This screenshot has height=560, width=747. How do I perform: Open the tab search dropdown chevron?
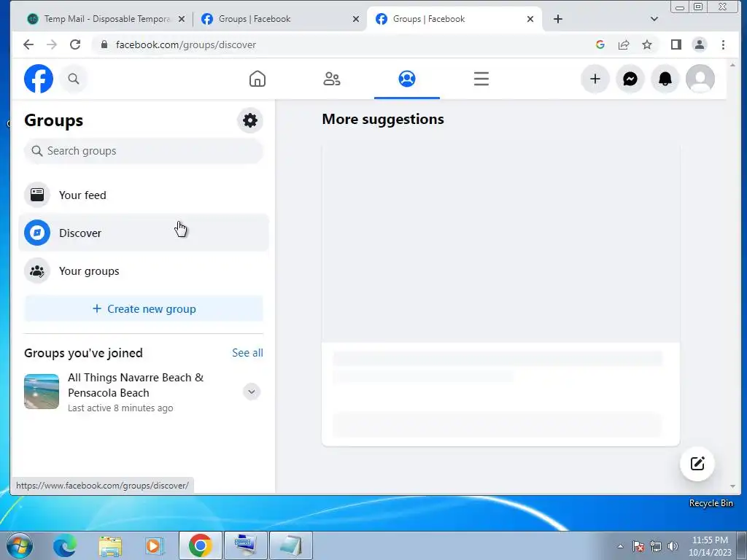click(x=654, y=19)
